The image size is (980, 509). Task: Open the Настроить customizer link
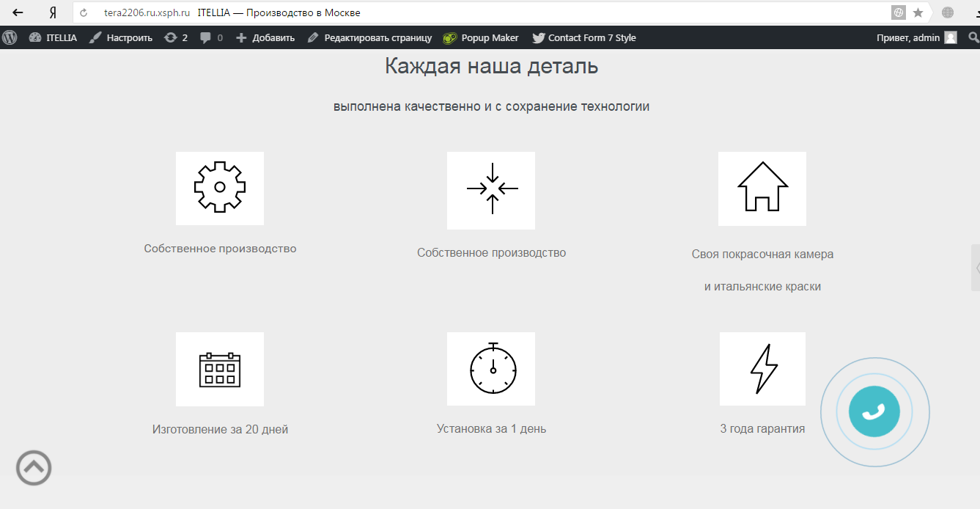coord(120,37)
